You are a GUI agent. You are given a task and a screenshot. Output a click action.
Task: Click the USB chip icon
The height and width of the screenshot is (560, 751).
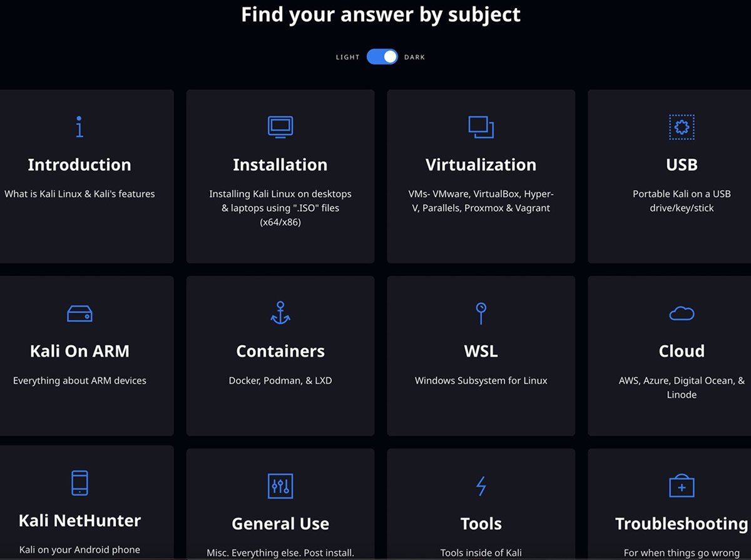click(682, 127)
